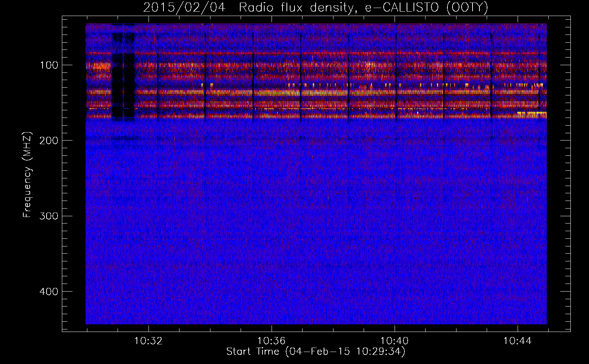Image resolution: width=589 pixels, height=364 pixels.
Task: Click the "Frequency (MHZ)" axis label
Action: click(x=27, y=175)
